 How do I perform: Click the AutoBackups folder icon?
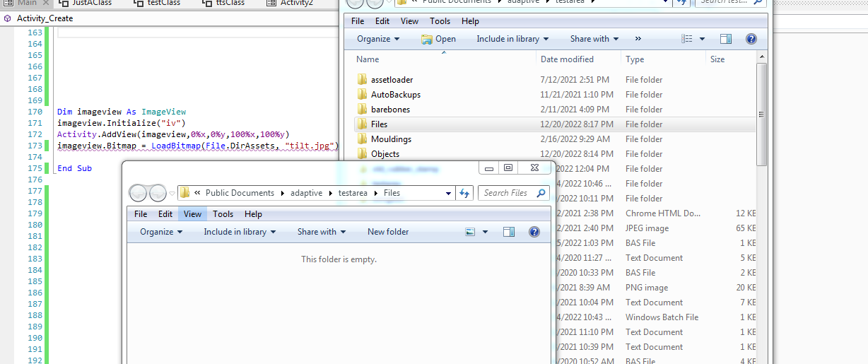(362, 95)
